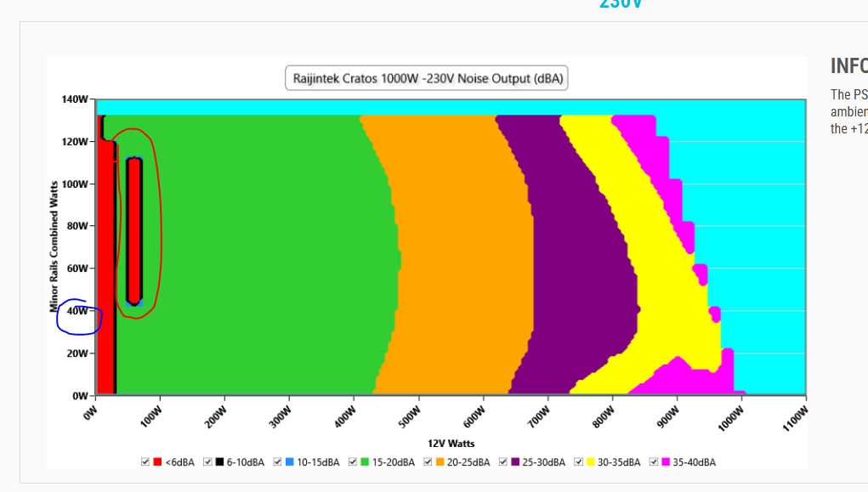The height and width of the screenshot is (492, 868).
Task: Uncheck the <6dBA legend checkbox
Action: click(145, 461)
